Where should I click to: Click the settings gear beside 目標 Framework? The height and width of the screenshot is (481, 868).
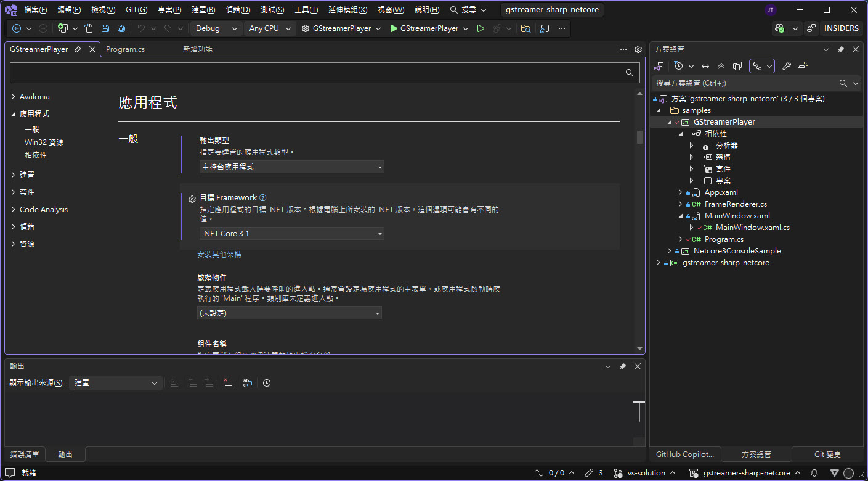[x=192, y=199]
